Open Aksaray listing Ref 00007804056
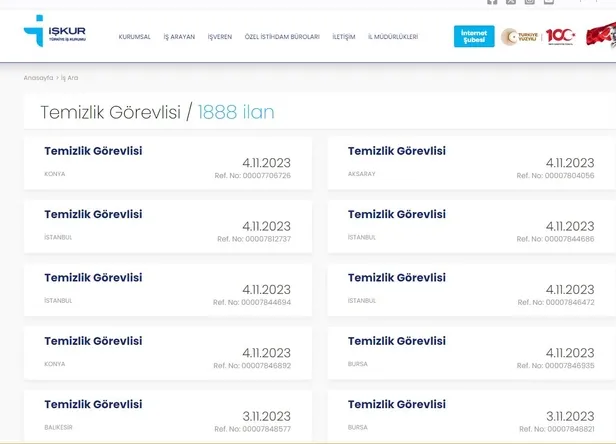The width and height of the screenshot is (616, 444). 472,163
